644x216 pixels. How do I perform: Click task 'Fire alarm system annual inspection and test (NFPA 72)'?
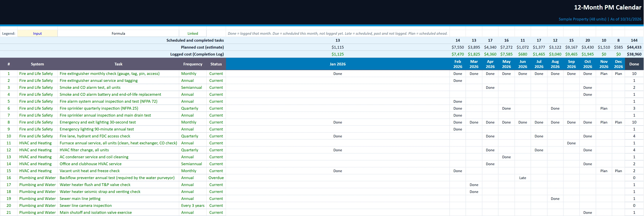[108, 101]
